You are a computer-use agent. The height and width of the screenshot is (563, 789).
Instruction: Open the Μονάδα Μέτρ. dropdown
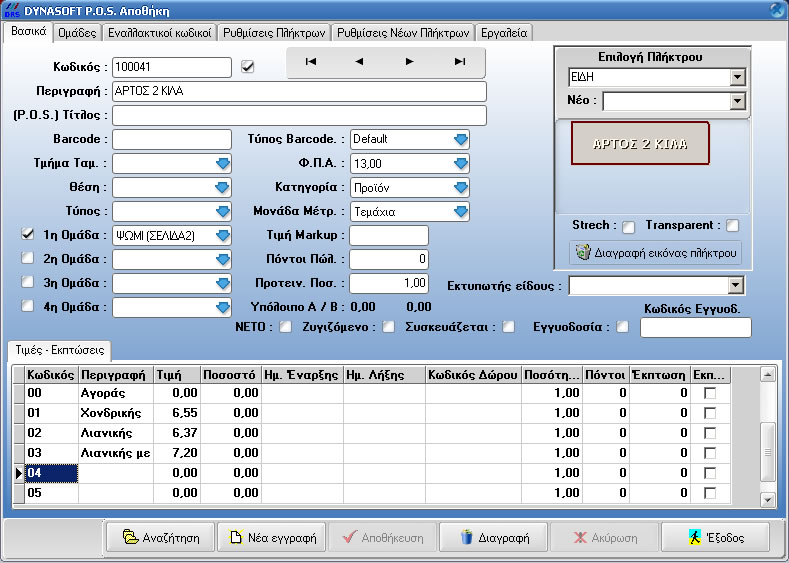pyautogui.click(x=460, y=212)
